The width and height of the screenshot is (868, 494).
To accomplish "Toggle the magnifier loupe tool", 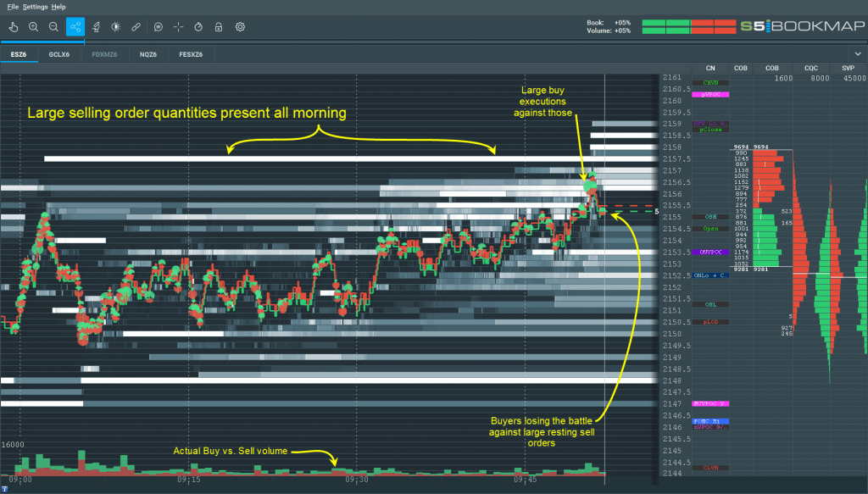I will (158, 26).
